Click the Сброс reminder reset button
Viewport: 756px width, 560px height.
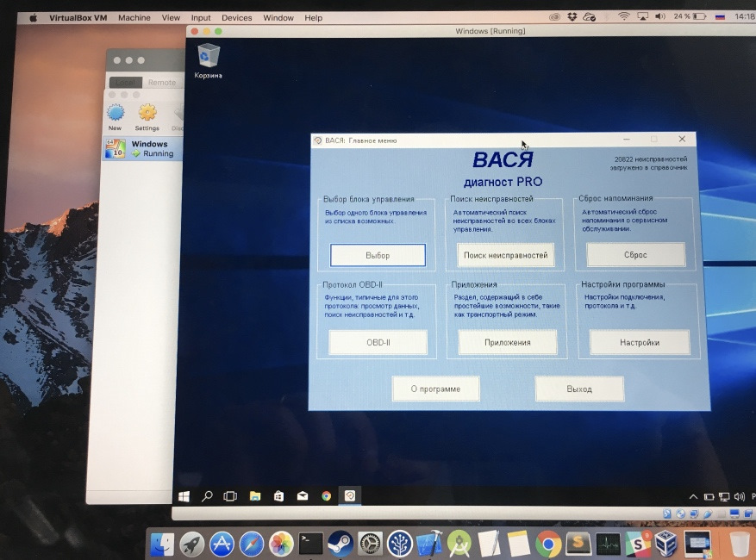coord(635,254)
